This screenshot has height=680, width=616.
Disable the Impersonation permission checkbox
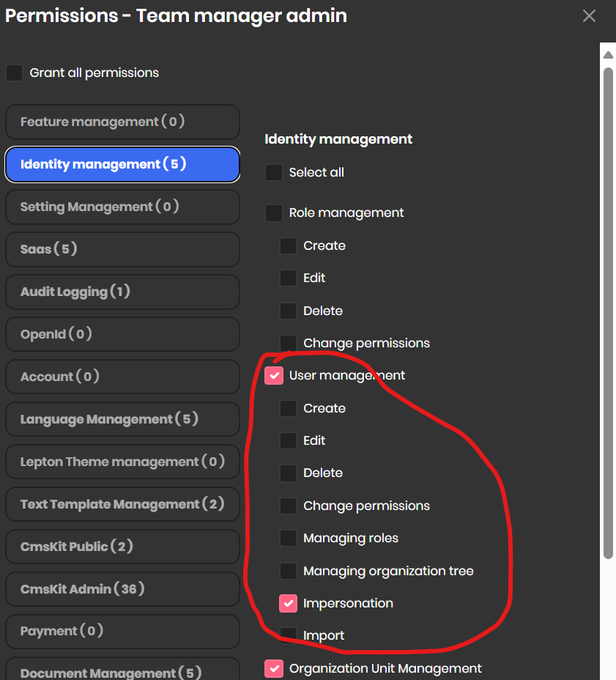pos(289,604)
